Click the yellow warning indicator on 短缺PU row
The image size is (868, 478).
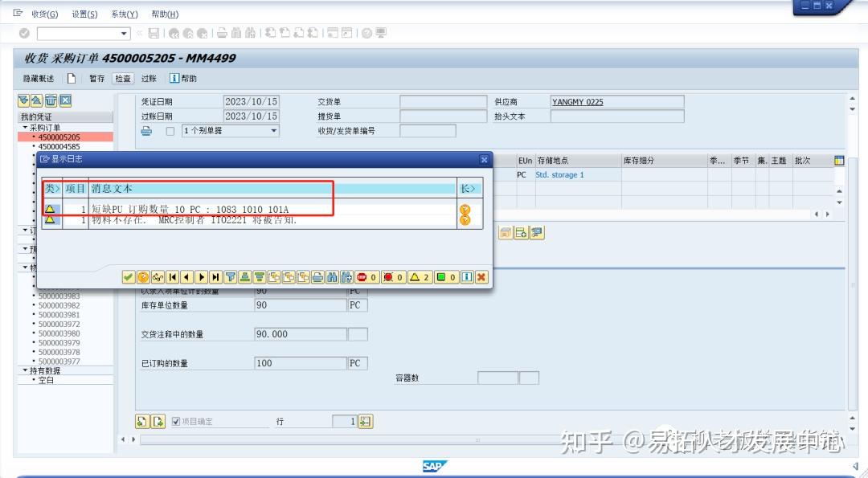(51, 208)
